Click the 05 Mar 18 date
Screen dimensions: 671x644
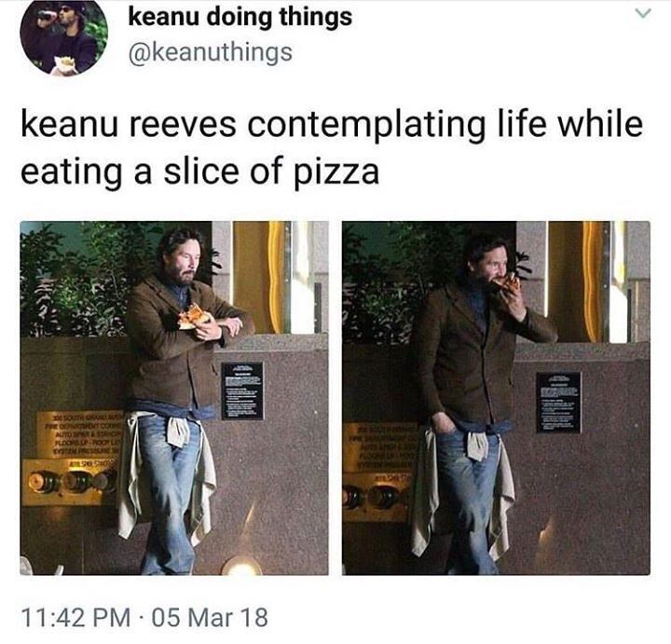[210, 618]
